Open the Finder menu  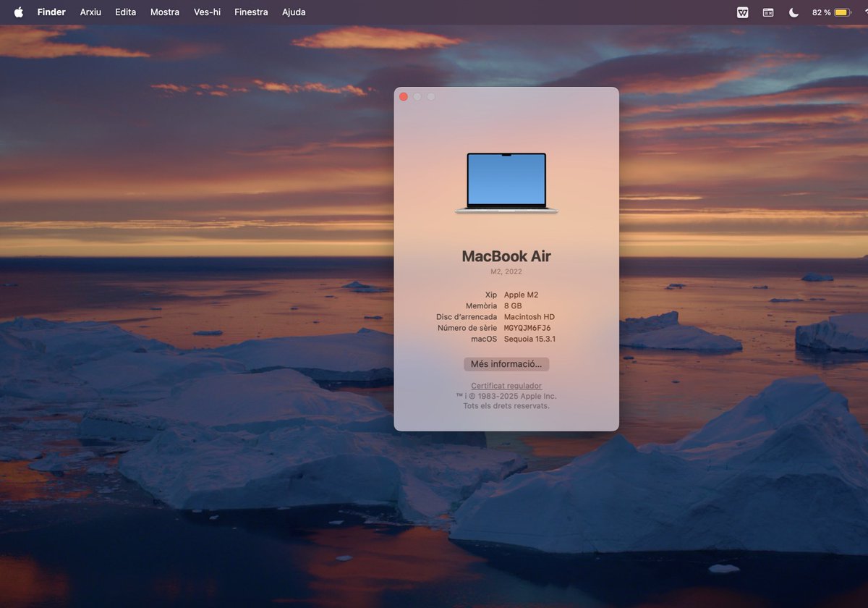coord(51,12)
